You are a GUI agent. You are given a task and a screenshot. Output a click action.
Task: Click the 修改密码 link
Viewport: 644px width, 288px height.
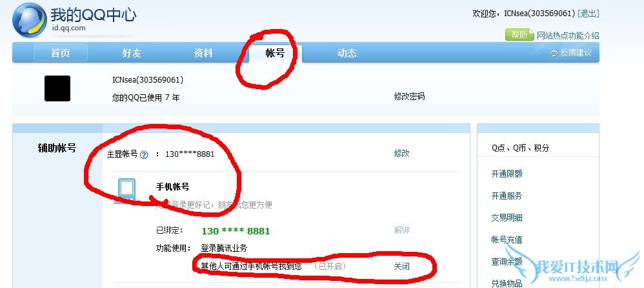(x=410, y=97)
